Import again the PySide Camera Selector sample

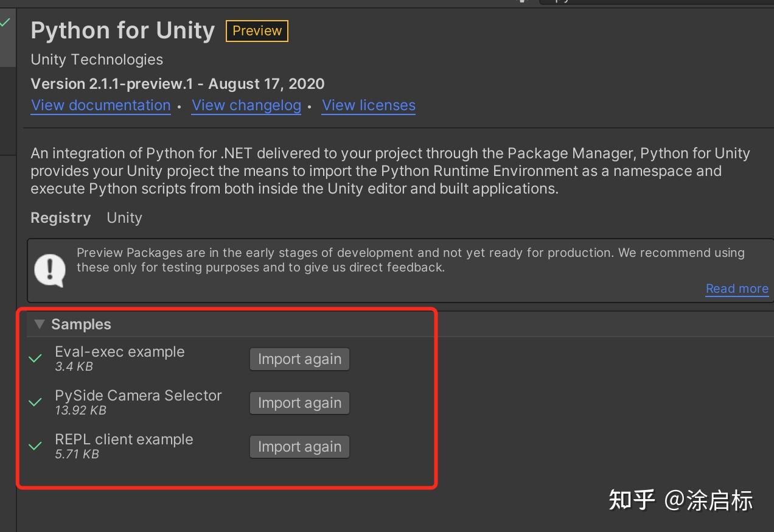pos(299,402)
